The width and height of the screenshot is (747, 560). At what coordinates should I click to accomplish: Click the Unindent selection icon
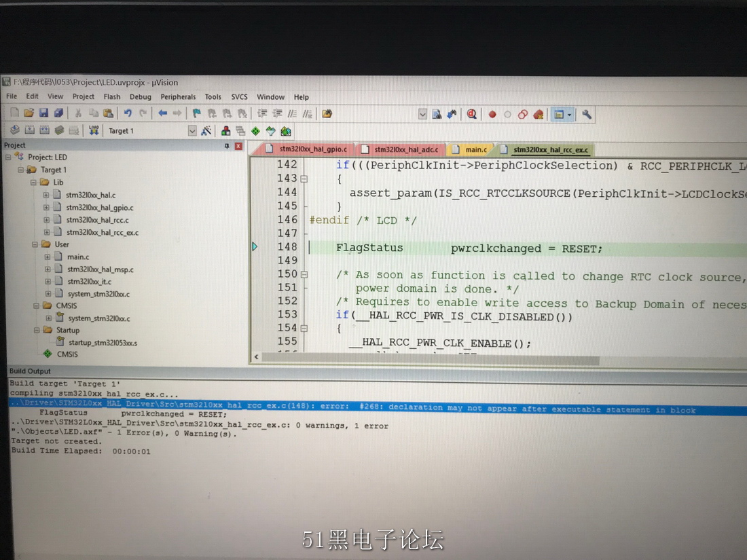[277, 113]
